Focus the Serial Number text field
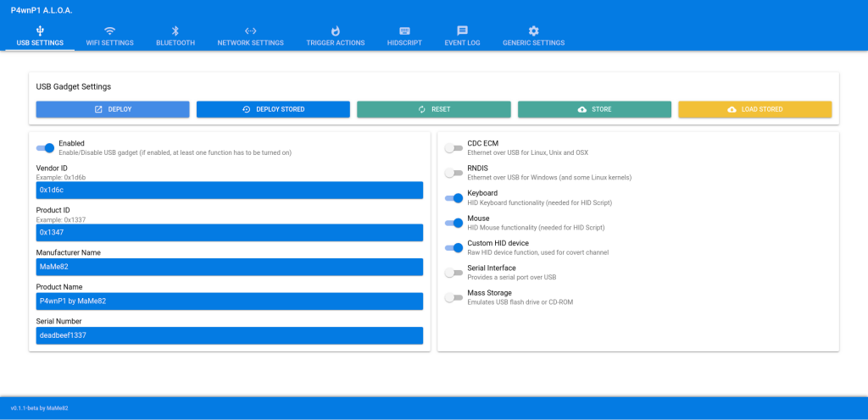 (x=229, y=335)
